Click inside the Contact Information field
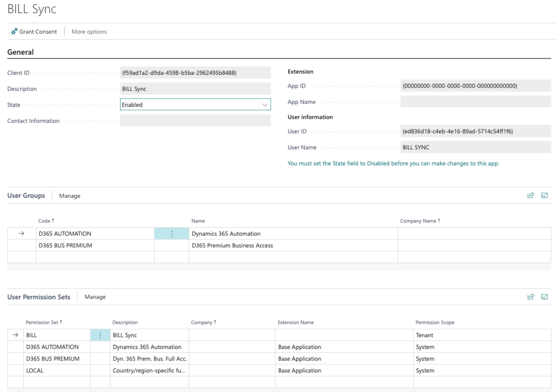 [195, 120]
